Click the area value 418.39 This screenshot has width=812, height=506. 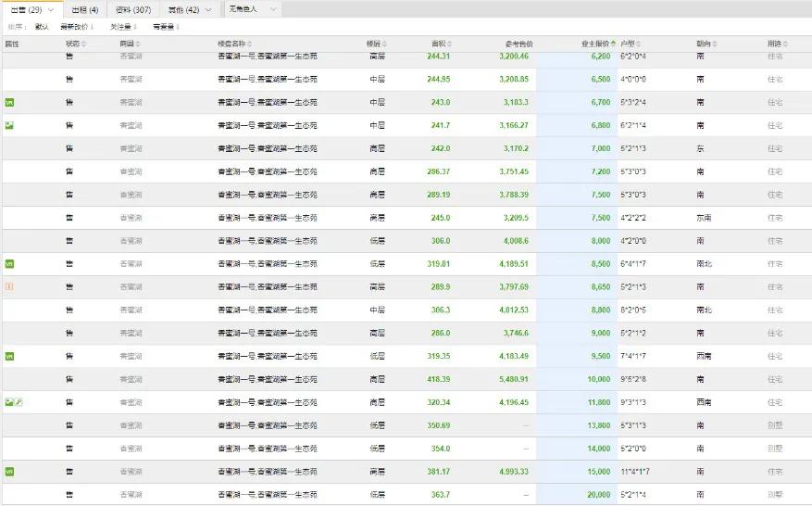click(439, 380)
